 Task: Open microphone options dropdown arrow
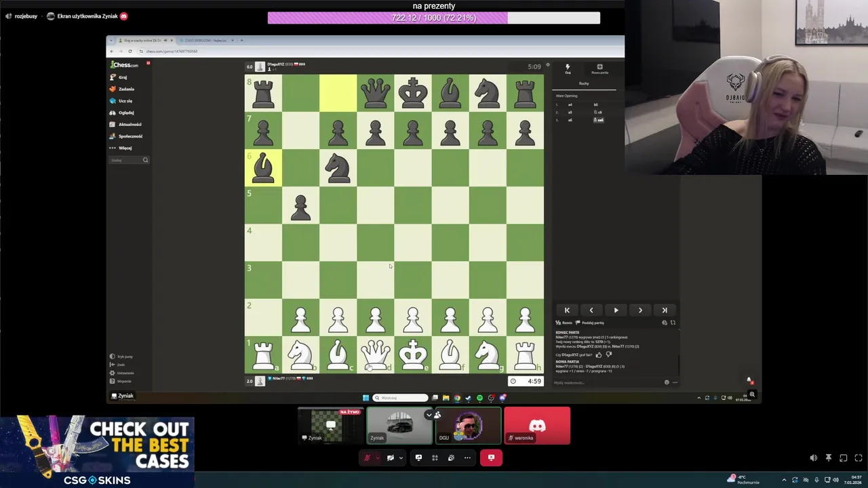pyautogui.click(x=378, y=457)
